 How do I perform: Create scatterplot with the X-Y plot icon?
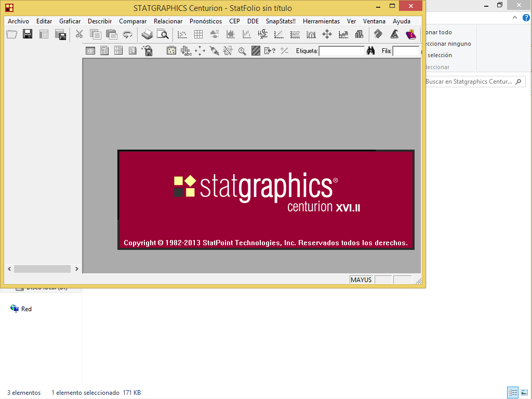point(182,34)
